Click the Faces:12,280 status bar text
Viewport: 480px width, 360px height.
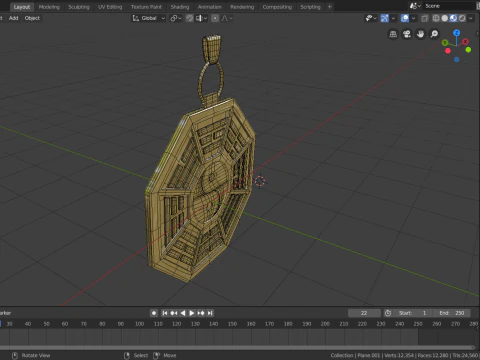[433, 355]
